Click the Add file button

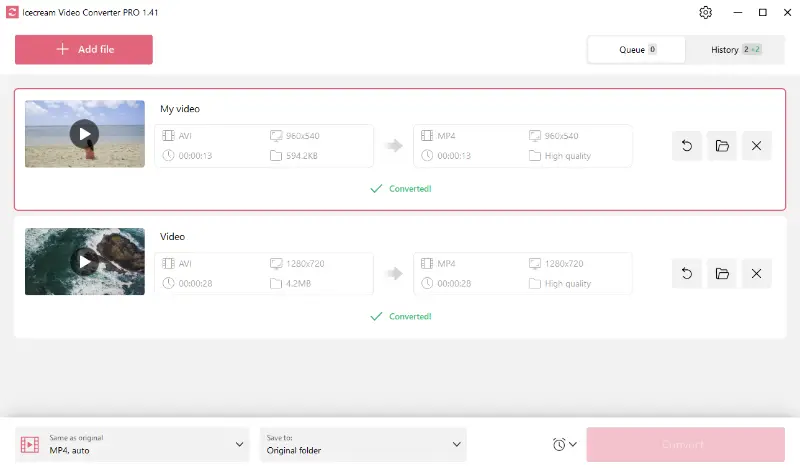click(x=84, y=49)
